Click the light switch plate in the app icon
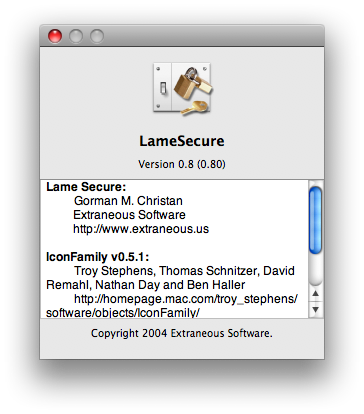364x414 pixels. click(162, 87)
